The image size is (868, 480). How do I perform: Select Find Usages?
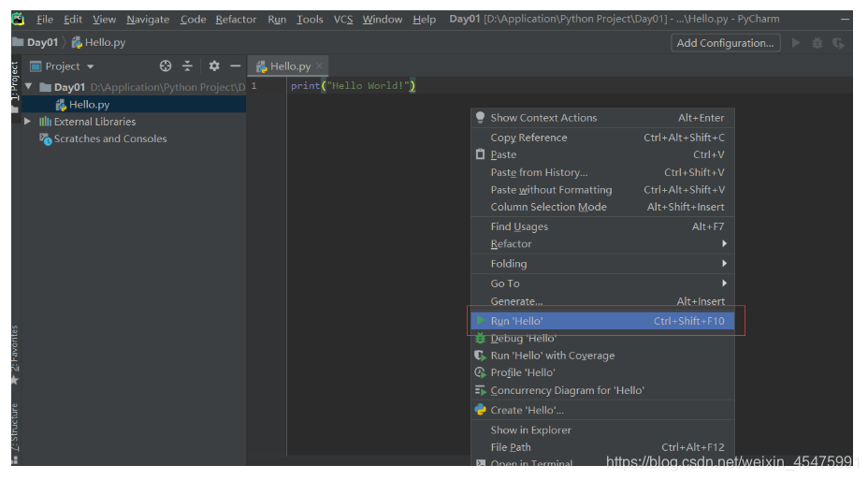pyautogui.click(x=602, y=226)
